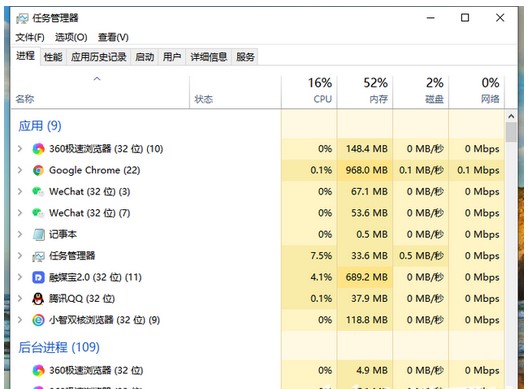Click the 0.1 Mbps network value
529x389 pixels.
(x=478, y=170)
